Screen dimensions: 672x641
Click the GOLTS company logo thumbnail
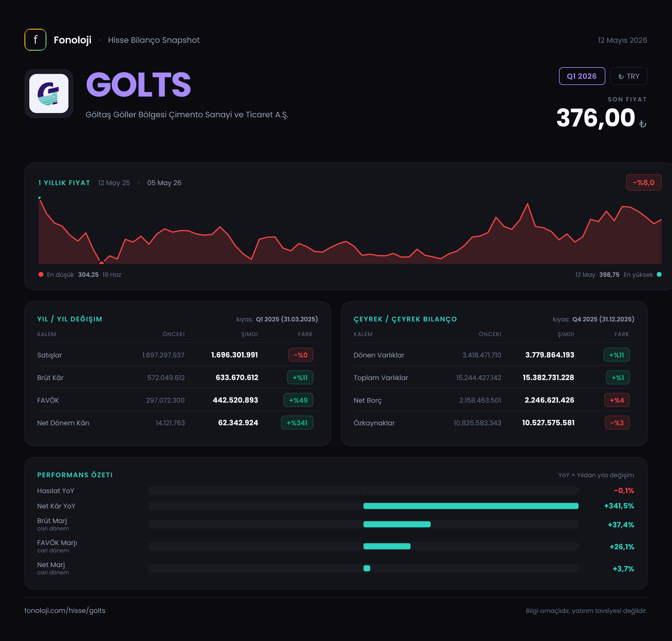tap(49, 93)
